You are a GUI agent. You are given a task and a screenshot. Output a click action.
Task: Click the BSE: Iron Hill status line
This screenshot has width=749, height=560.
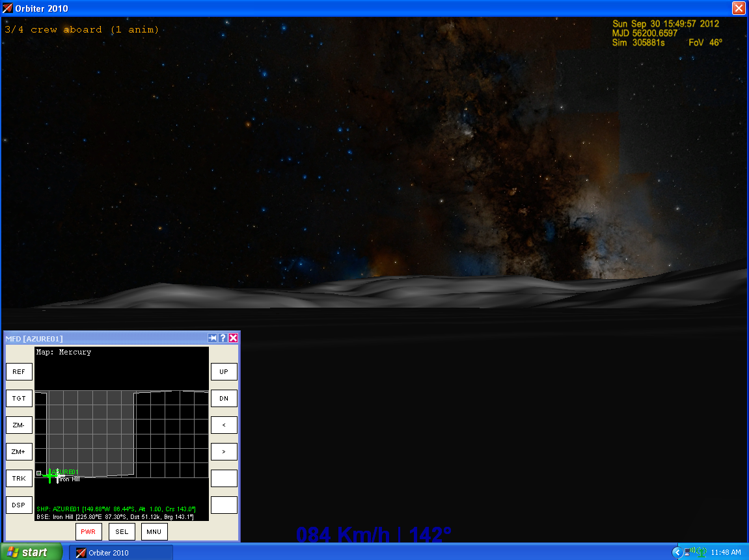115,517
